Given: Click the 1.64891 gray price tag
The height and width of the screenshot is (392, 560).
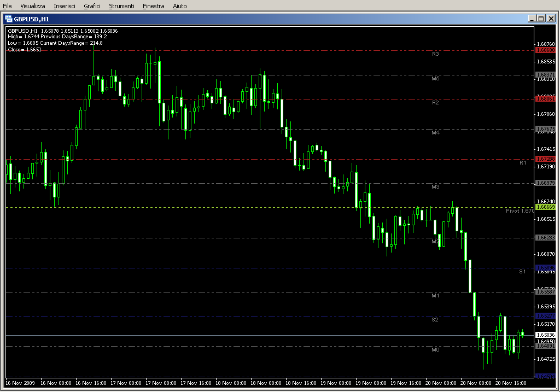Looking at the screenshot, I should point(545,346).
